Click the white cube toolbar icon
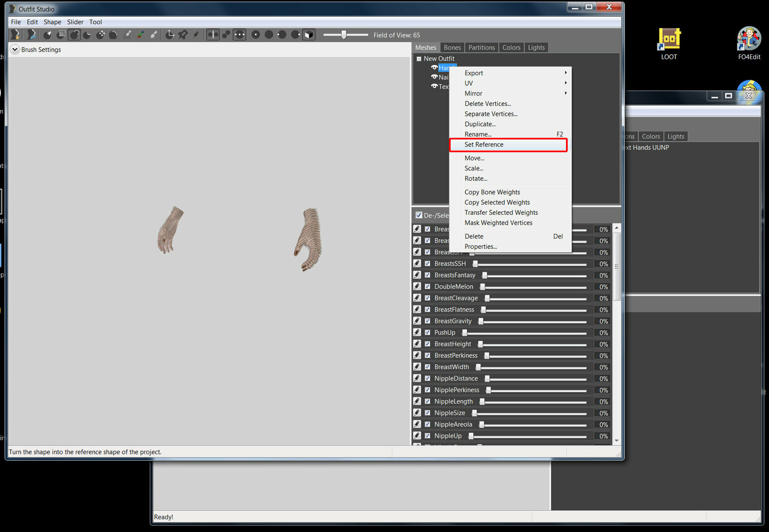The height and width of the screenshot is (532, 769). point(309,34)
